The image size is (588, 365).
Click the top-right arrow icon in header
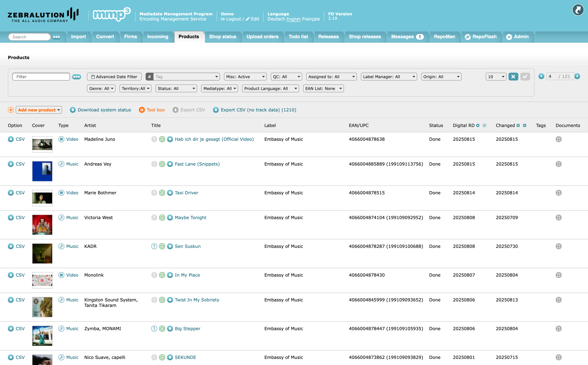point(578,10)
